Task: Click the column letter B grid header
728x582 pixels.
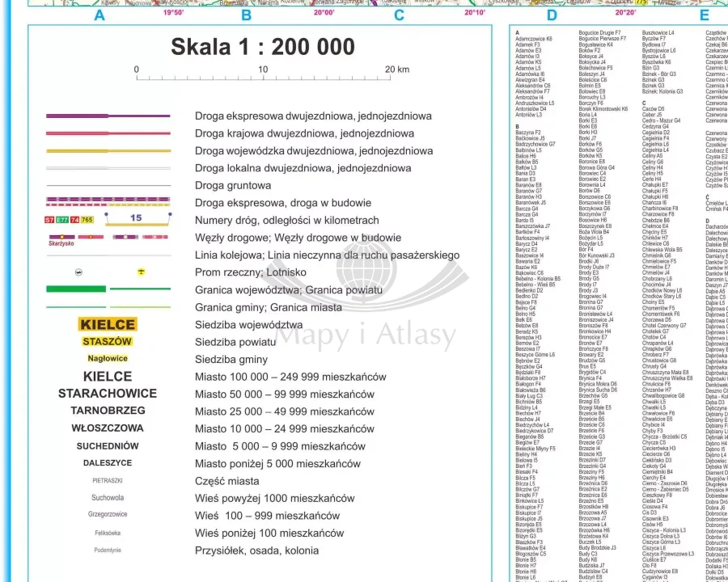Action: pos(246,15)
